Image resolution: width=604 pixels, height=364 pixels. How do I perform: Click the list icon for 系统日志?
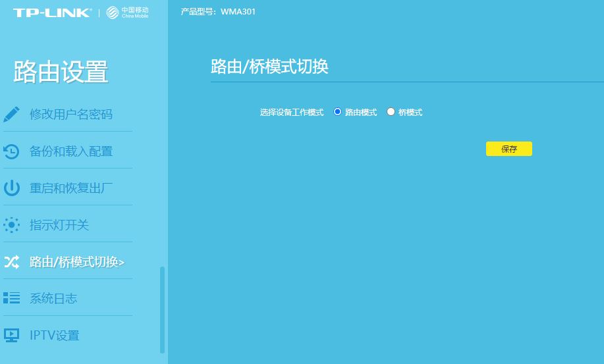pos(12,298)
